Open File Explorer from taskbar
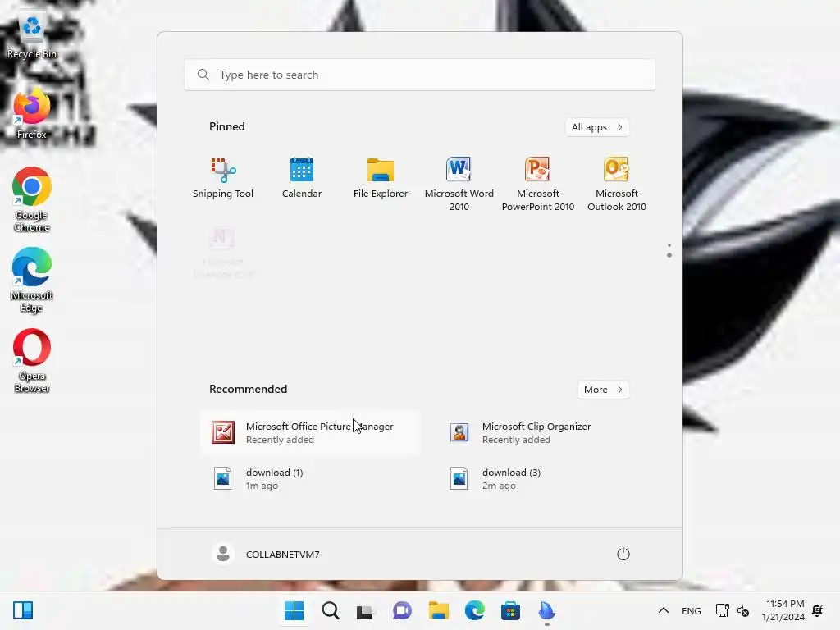 pyautogui.click(x=438, y=610)
